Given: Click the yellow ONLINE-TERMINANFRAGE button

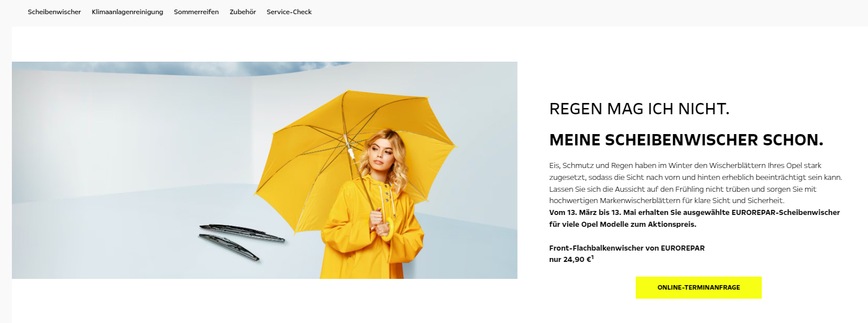Looking at the screenshot, I should 698,287.
